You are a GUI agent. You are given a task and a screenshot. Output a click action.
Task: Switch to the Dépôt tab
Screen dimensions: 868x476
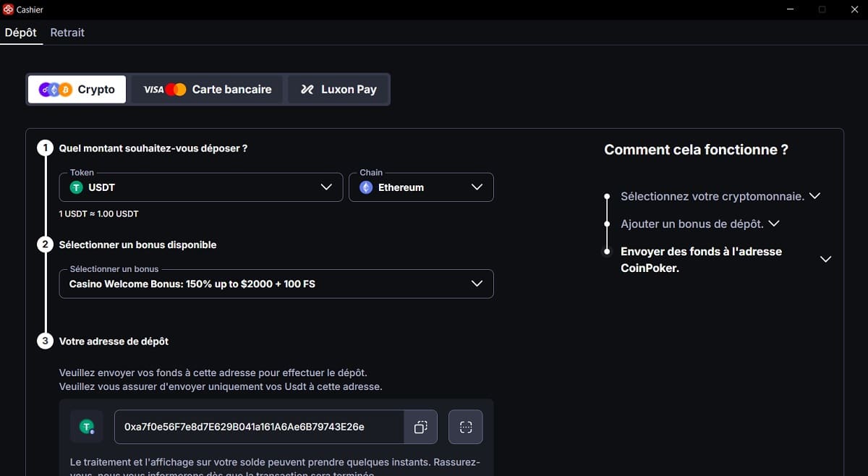pos(21,32)
